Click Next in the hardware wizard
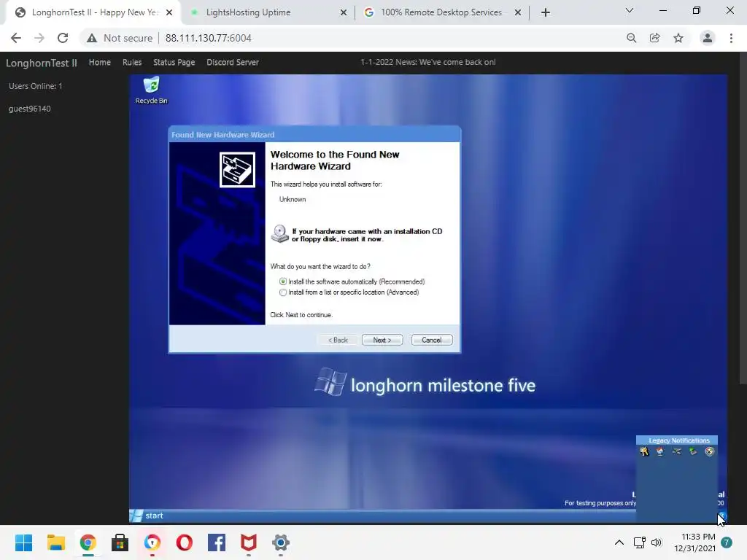This screenshot has width=747, height=560. [x=382, y=340]
